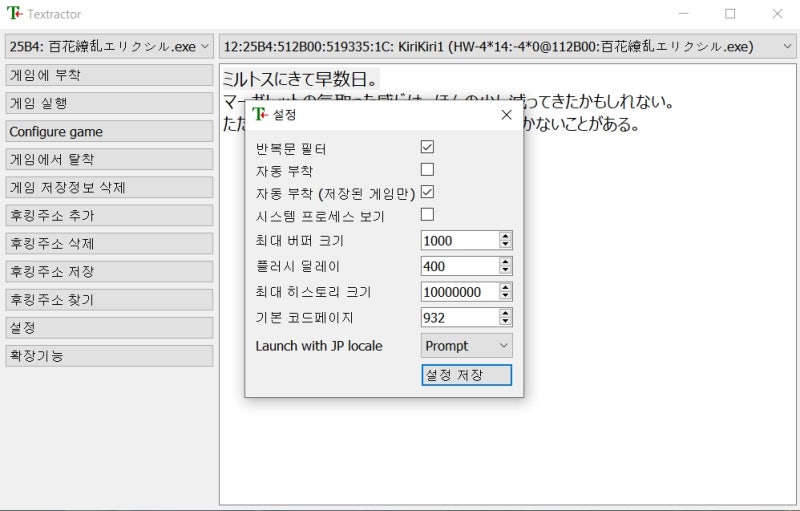800x511 pixels.
Task: Click the 게임 저장정보 삭제 button
Action: [109, 187]
